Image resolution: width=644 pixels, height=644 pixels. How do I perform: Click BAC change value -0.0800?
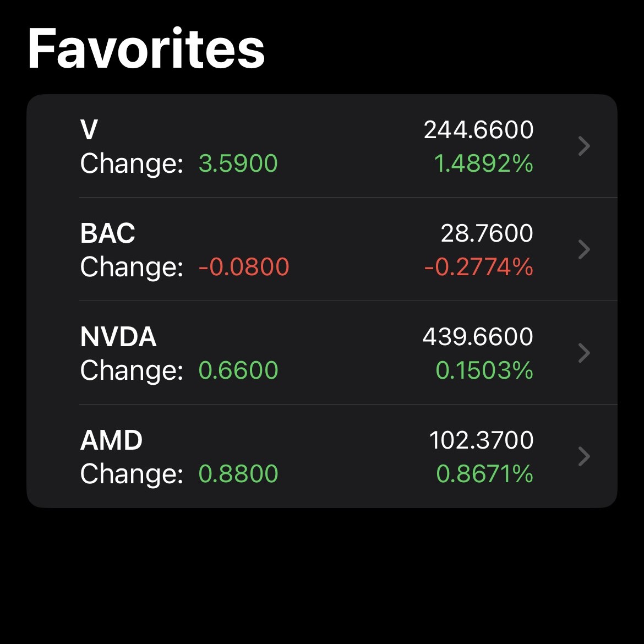coord(244,267)
